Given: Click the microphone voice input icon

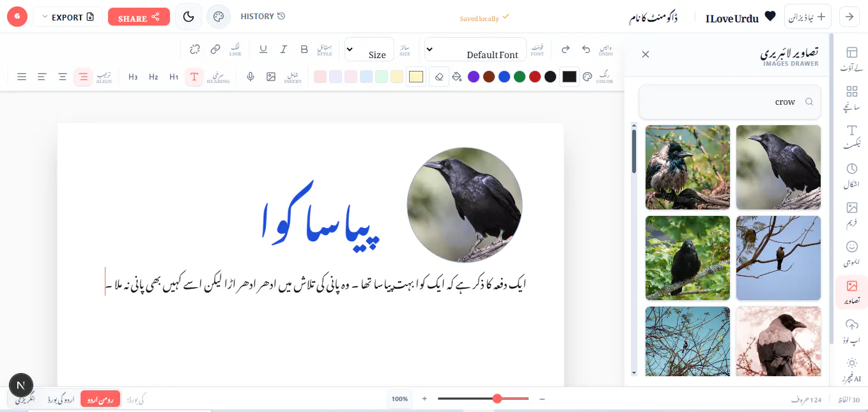Looking at the screenshot, I should pos(251,77).
